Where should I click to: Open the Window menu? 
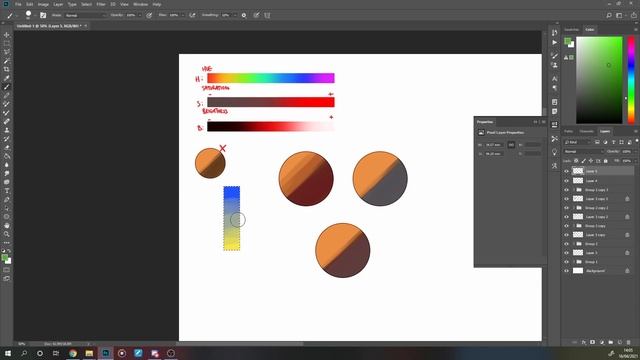[140, 4]
